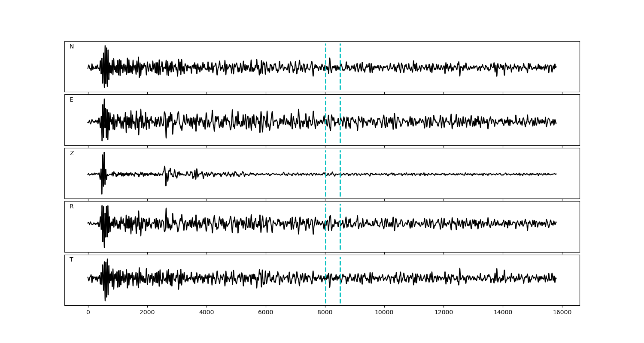Click the N component label in top panel
The width and height of the screenshot is (644, 343).
[x=72, y=47]
